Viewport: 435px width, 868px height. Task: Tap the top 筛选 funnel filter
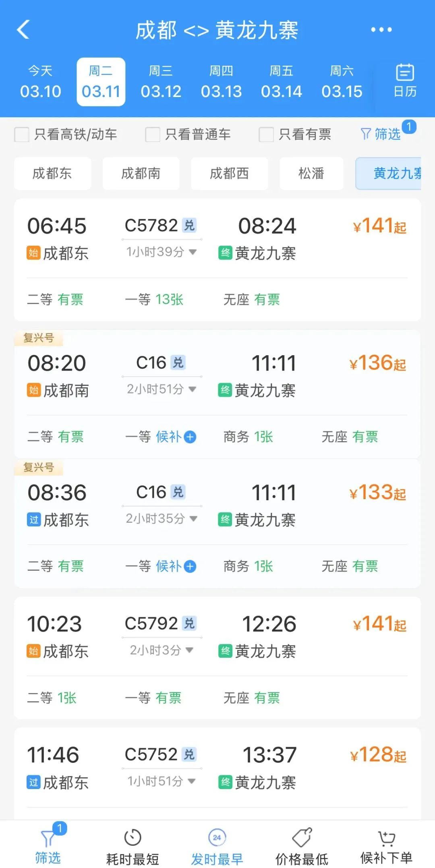[381, 134]
